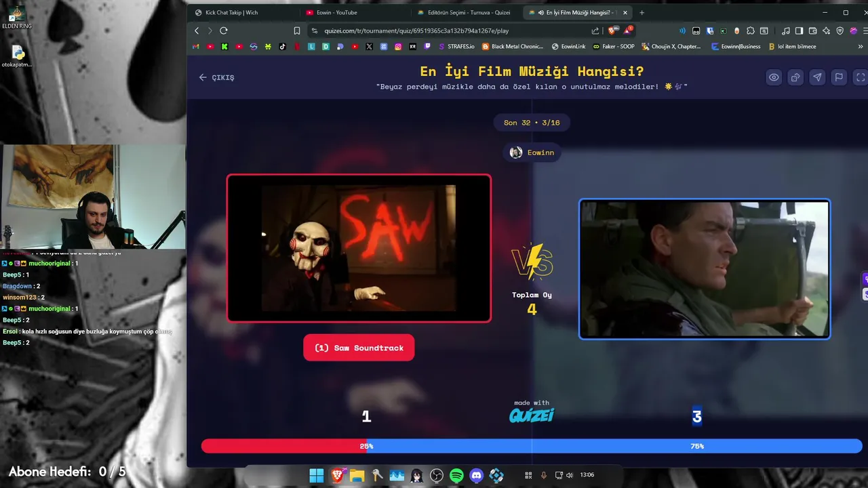Open Brave Rewards triangle icon
This screenshot has height=488, width=868.
pos(628,30)
